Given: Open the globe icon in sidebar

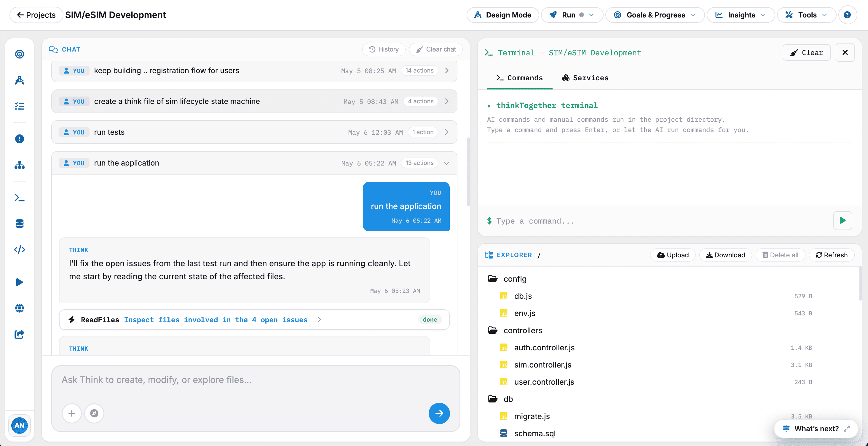Looking at the screenshot, I should (20, 308).
